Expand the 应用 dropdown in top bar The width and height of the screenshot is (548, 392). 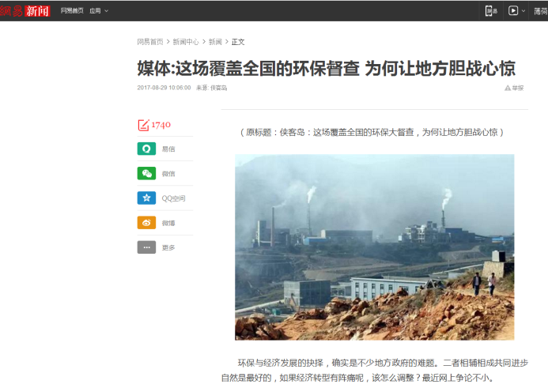(x=99, y=11)
